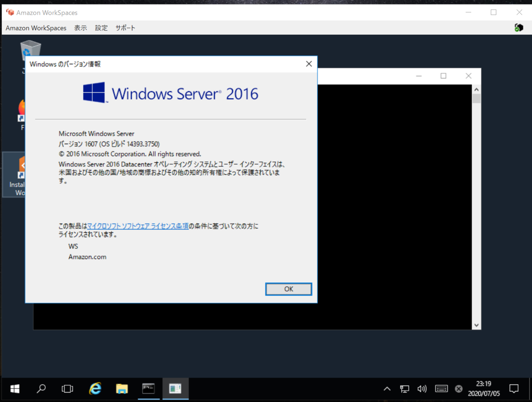532x402 pixels.
Task: Open the Windows Start menu
Action: click(x=15, y=389)
